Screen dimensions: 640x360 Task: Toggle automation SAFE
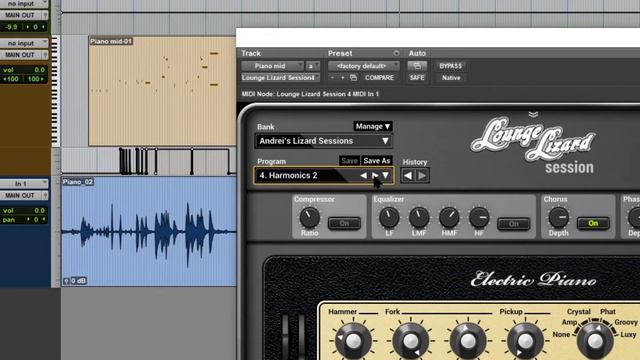417,78
